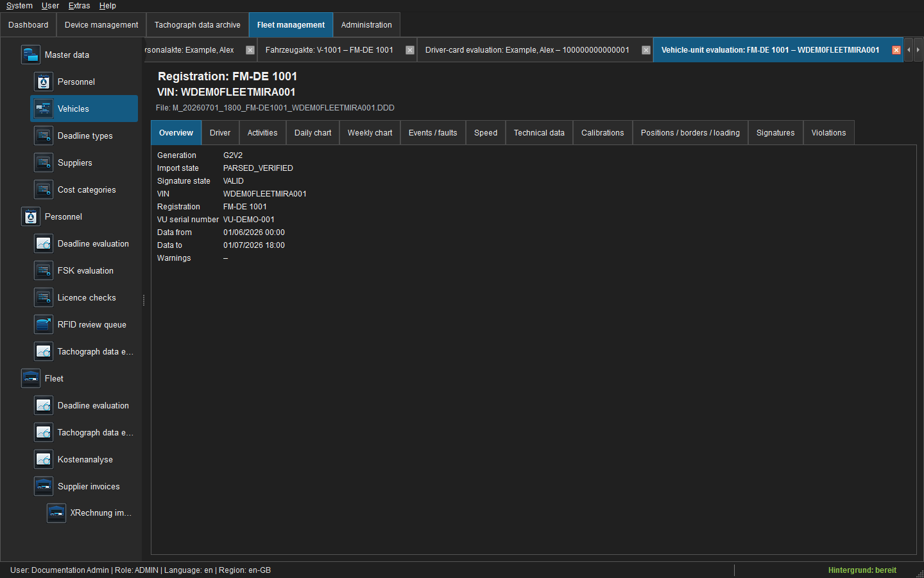Open the User menu
The image size is (924, 578).
tap(50, 6)
